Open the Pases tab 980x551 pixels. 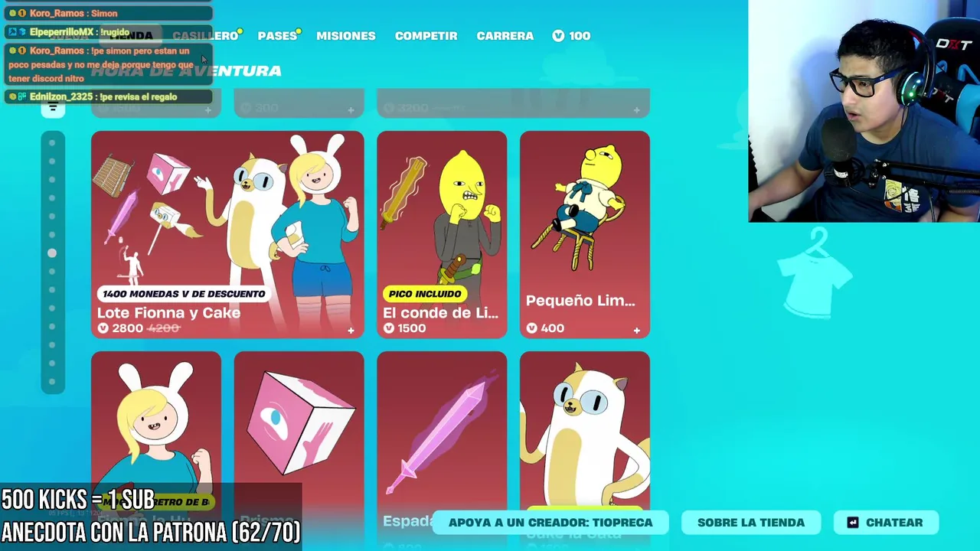click(x=277, y=35)
